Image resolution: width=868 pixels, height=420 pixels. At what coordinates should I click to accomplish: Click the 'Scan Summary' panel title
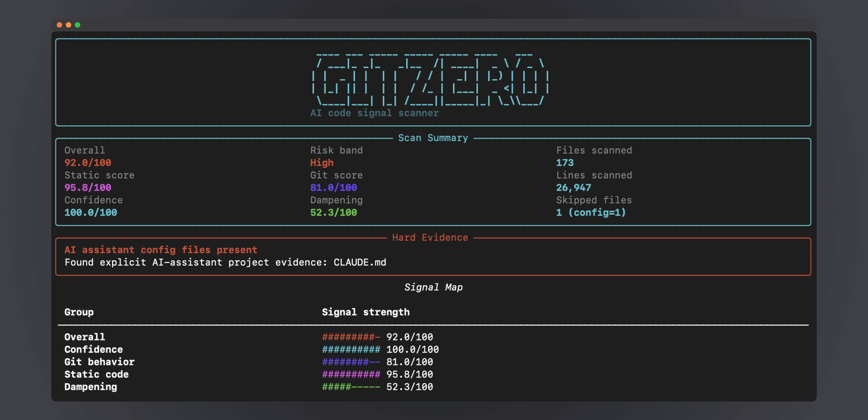tap(433, 138)
